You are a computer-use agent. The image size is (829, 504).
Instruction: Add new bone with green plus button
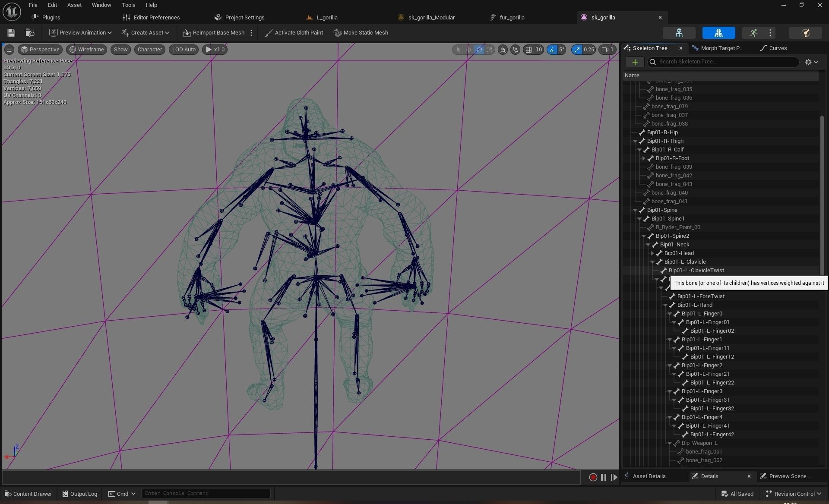coord(635,62)
